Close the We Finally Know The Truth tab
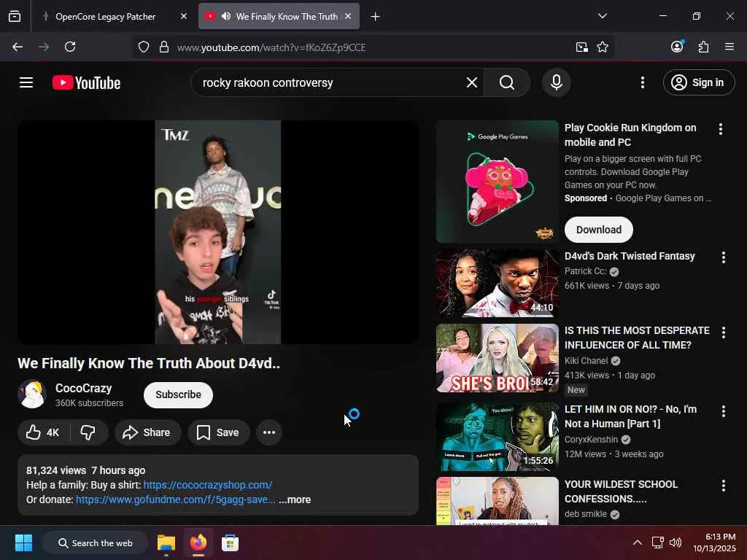 [x=348, y=17]
